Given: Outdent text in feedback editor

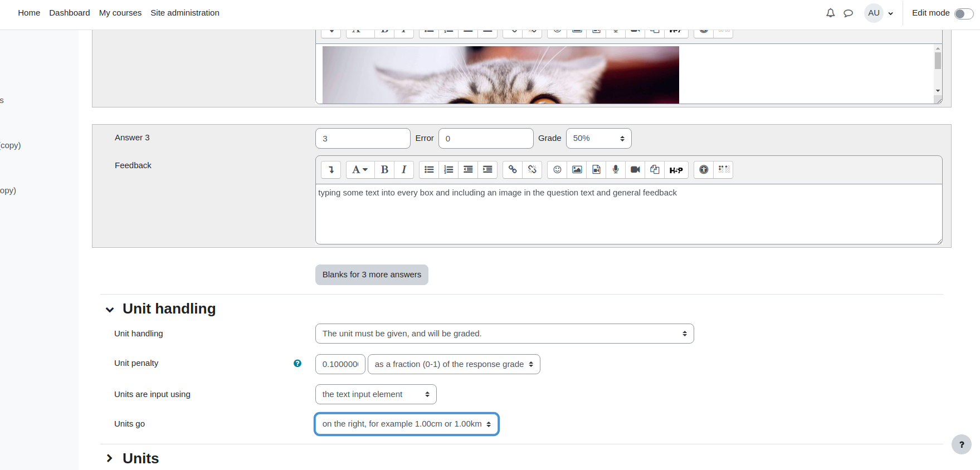Looking at the screenshot, I should (468, 170).
